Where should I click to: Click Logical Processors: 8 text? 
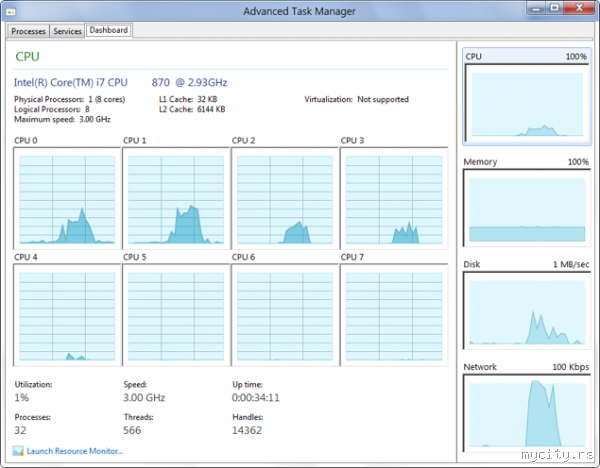pyautogui.click(x=52, y=109)
